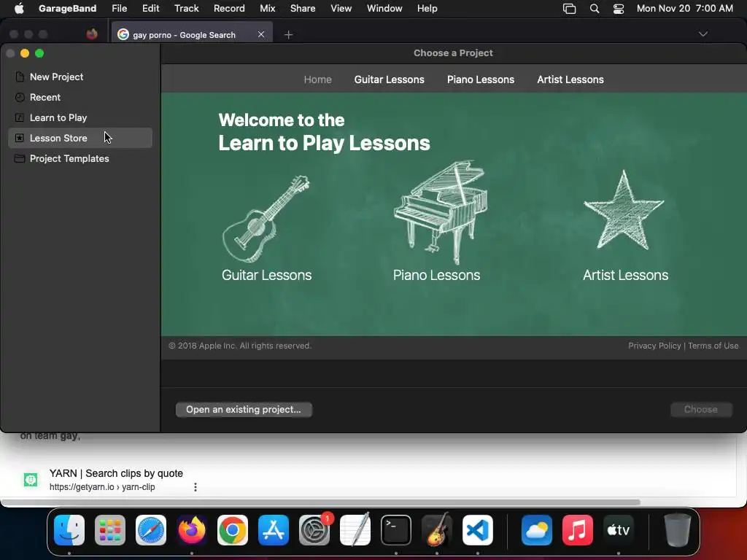
Task: Switch to the Home tab
Action: coord(318,79)
